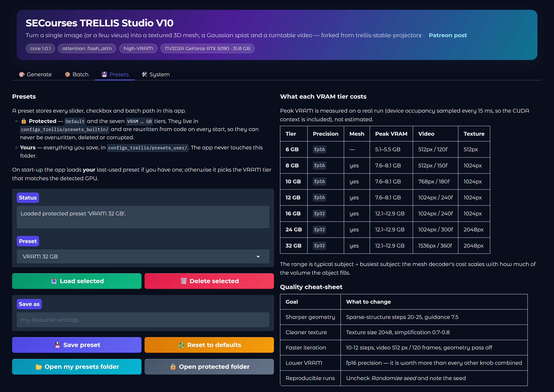
Task: Switch to the Batch tab
Action: [x=77, y=74]
